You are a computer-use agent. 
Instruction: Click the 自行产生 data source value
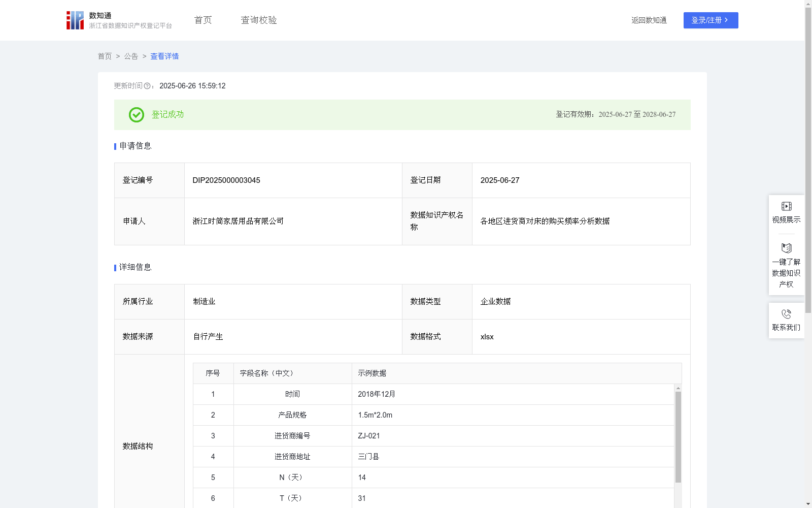point(208,337)
